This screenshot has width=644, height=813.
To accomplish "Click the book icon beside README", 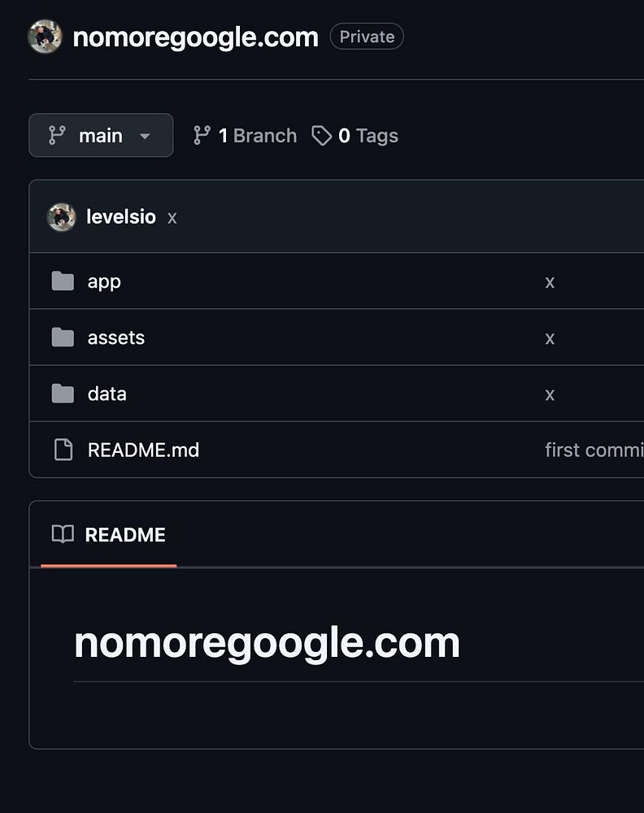I will 63,534.
